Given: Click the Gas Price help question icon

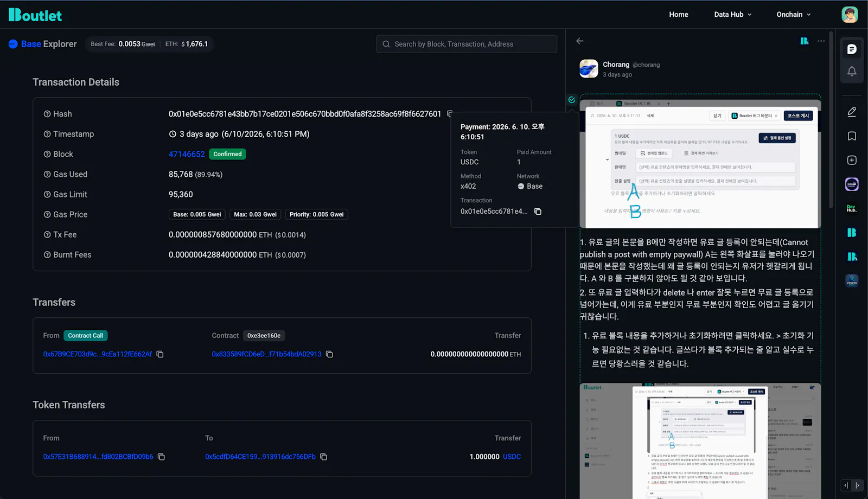Looking at the screenshot, I should (47, 214).
